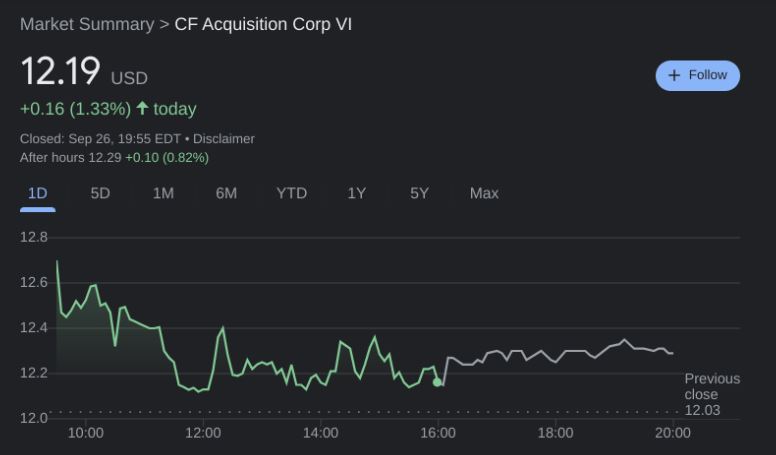Screen dimensions: 776x455
Task: Click the 12.19 USD price value
Action: coord(84,71)
